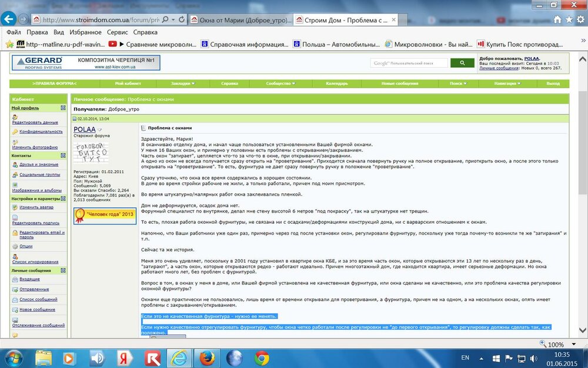The height and width of the screenshot is (368, 588).
Task: Collapse the Личные сообщения sidebar section
Action: pyautogui.click(x=63, y=270)
